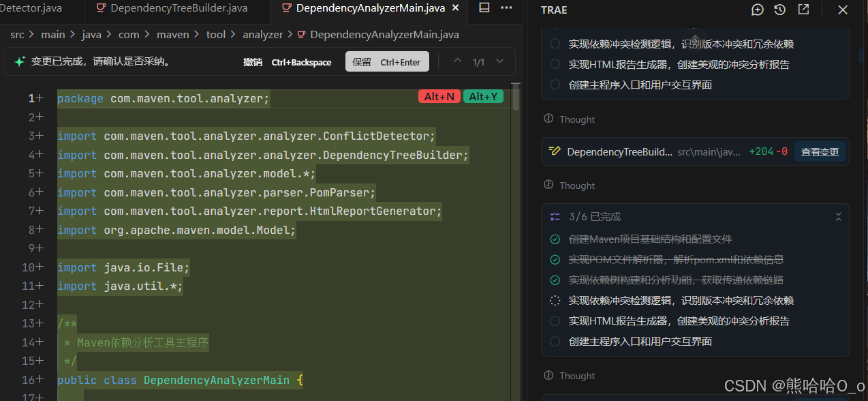Viewport: 868px width, 401px height.
Task: Click the src\main\jav... path on file card
Action: [x=709, y=151]
